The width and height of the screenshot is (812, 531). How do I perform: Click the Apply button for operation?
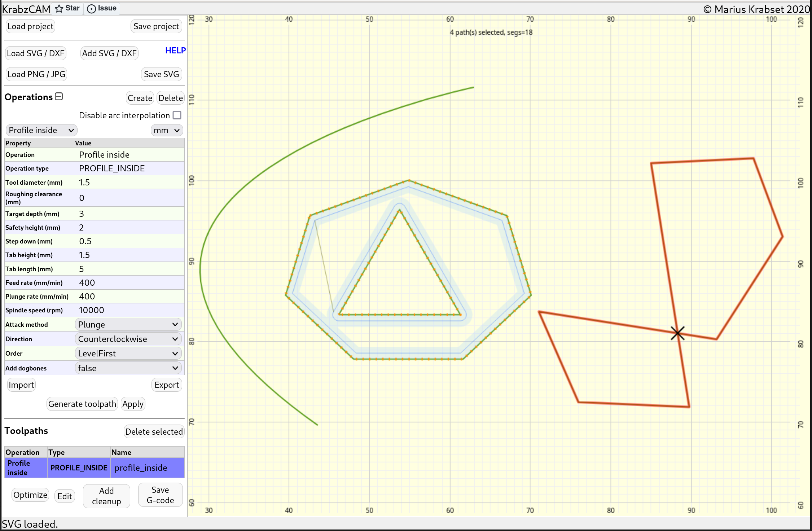(132, 404)
